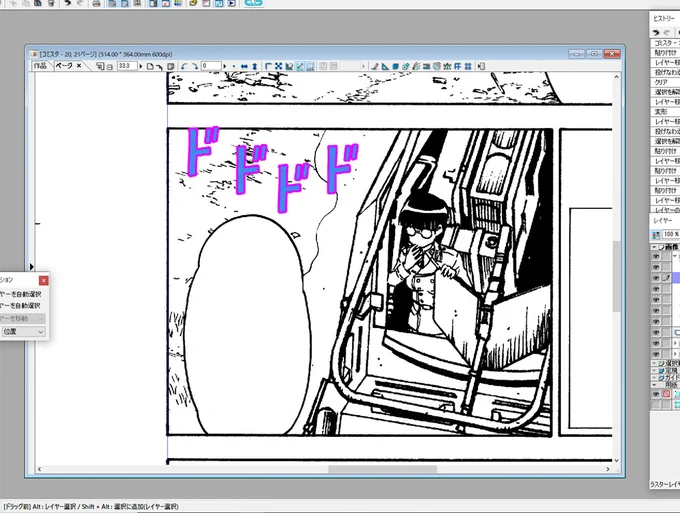This screenshot has height=513, width=680.
Task: Select the 変形 entry in history list
Action: pyautogui.click(x=665, y=111)
